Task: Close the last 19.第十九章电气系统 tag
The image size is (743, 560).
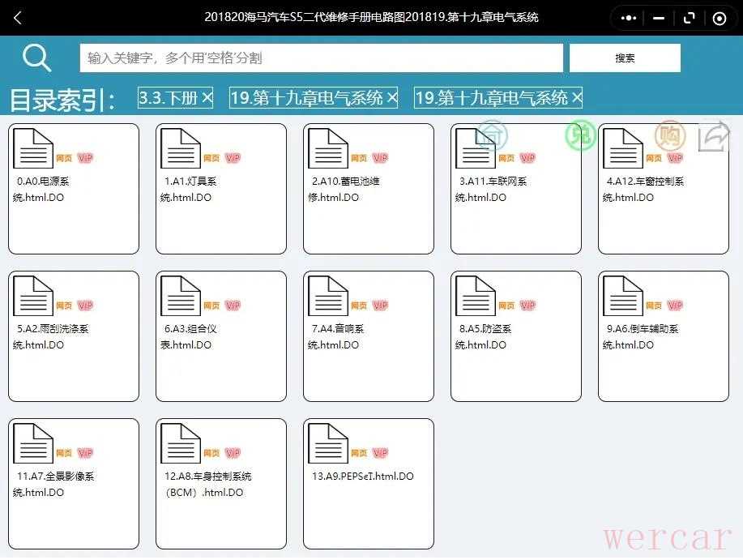Action: [576, 98]
